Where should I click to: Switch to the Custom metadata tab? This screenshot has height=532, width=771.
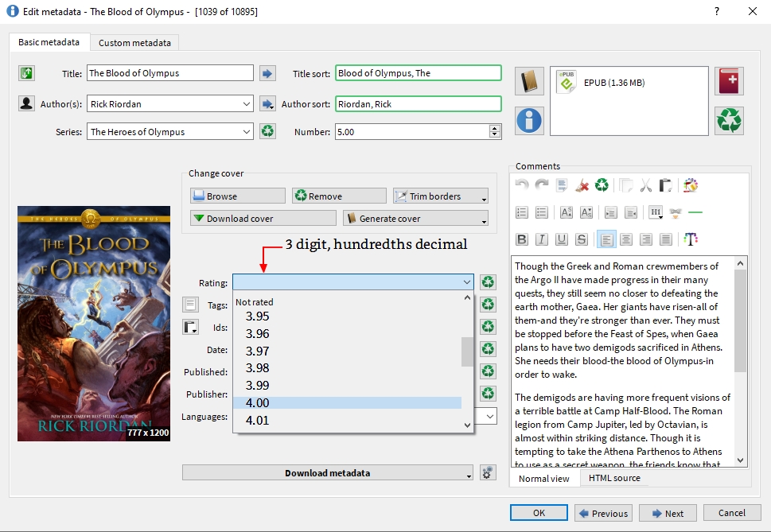coord(134,42)
